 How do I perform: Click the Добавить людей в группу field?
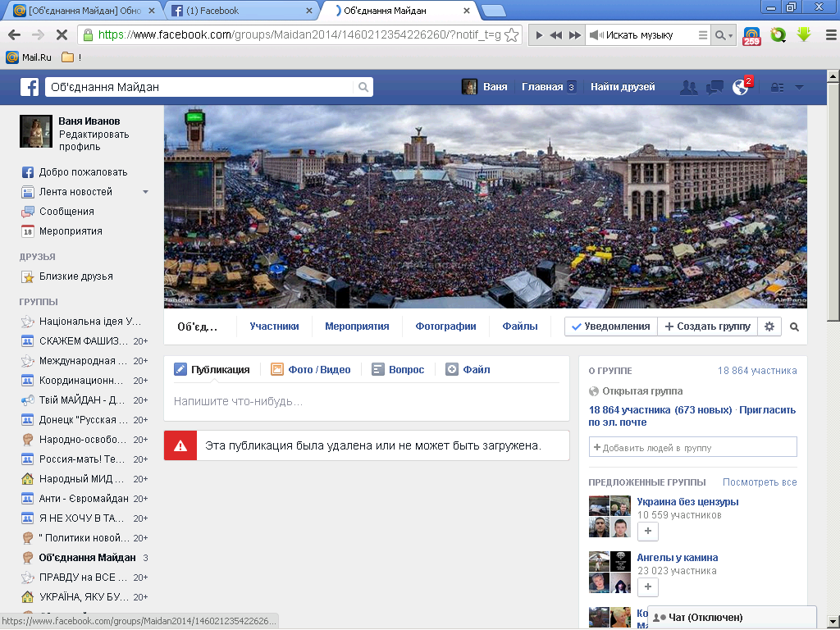(692, 447)
